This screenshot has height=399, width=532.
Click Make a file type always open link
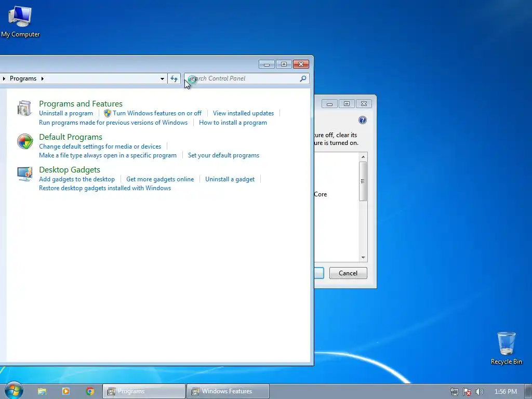coord(108,155)
